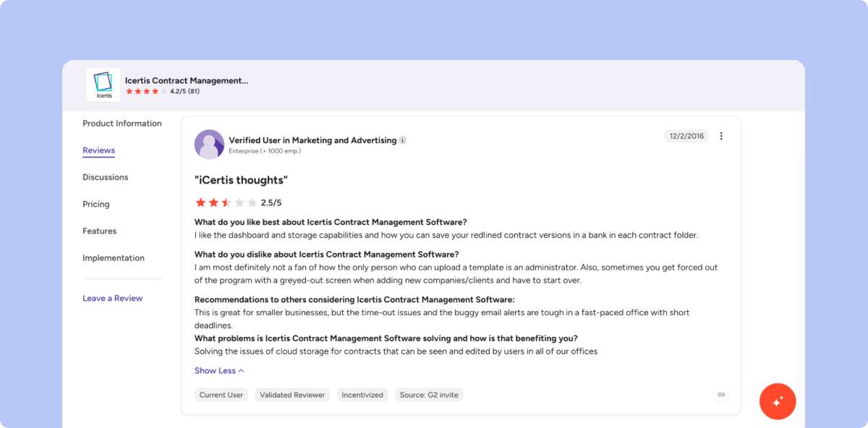Click the "iCertis thoughts" review title
The height and width of the screenshot is (428, 868).
pos(241,180)
